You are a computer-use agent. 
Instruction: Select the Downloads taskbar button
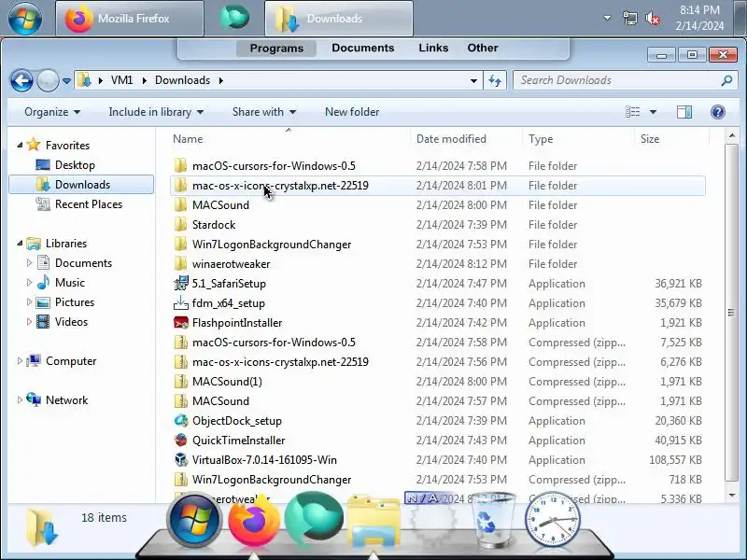point(339,19)
